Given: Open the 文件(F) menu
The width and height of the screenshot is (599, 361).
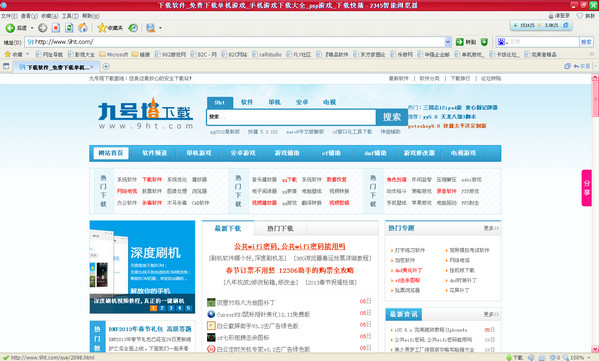Looking at the screenshot, I should [9, 16].
